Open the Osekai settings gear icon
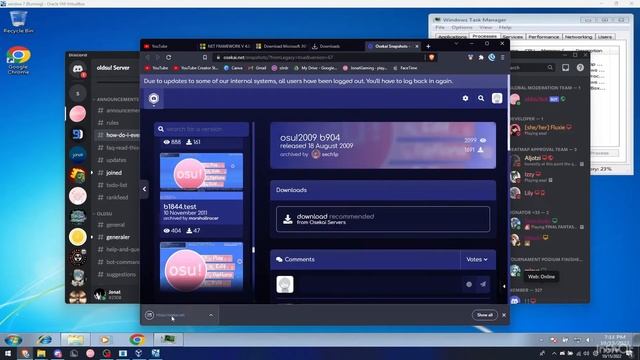 pyautogui.click(x=465, y=98)
